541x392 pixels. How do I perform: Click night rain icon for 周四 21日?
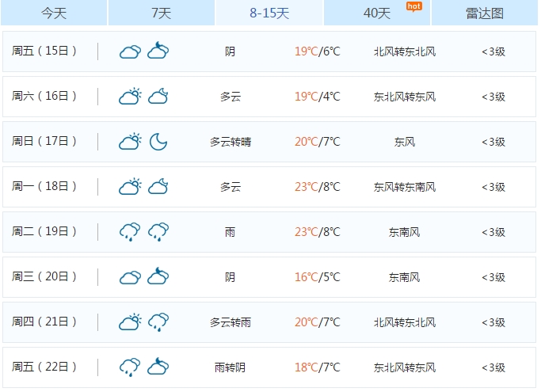[158, 322]
